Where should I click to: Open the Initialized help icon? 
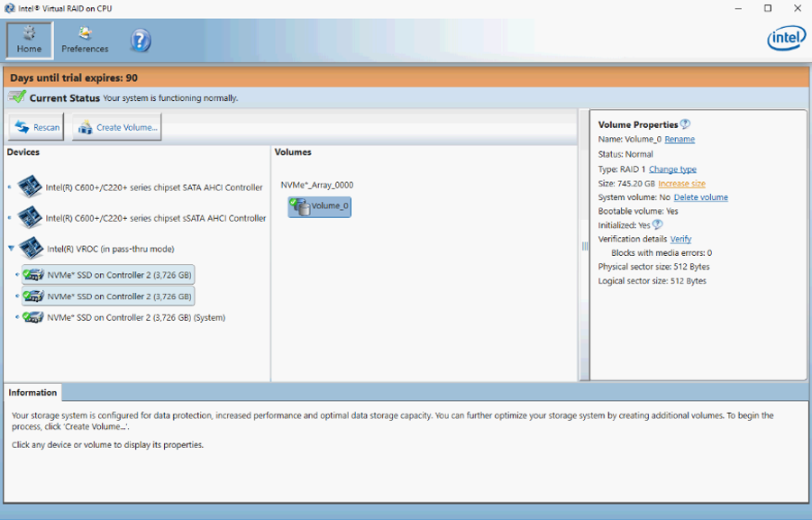tap(657, 224)
